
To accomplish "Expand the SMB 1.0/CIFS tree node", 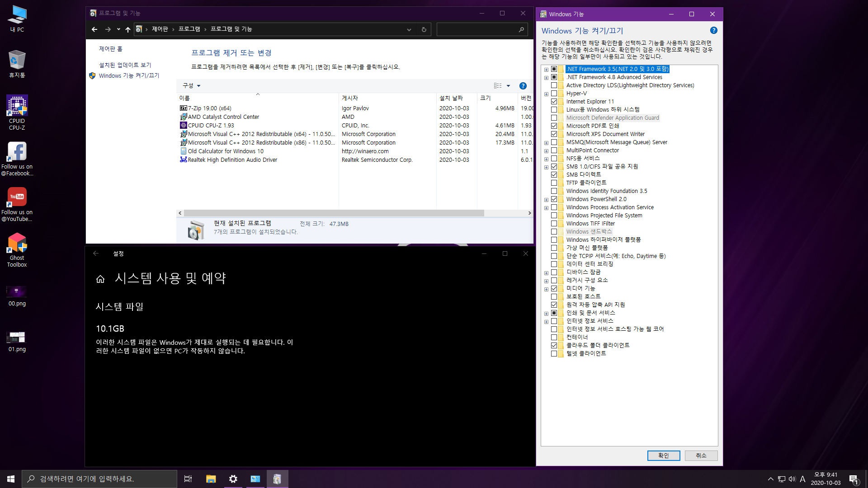I will click(546, 167).
